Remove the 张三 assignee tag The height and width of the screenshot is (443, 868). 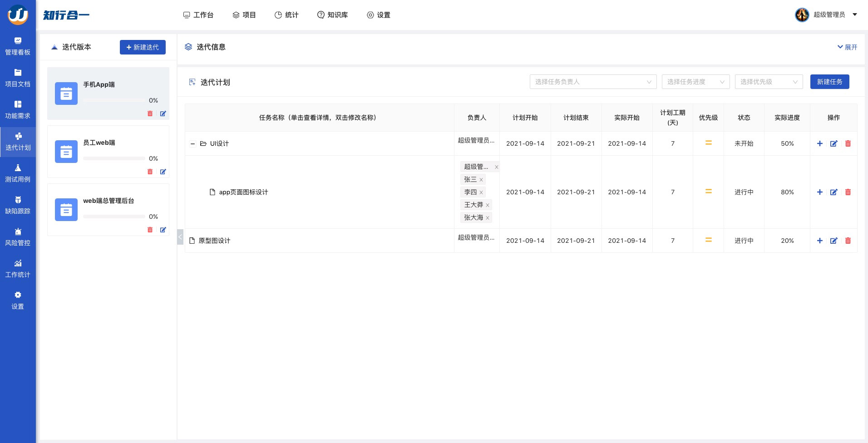[x=481, y=180]
